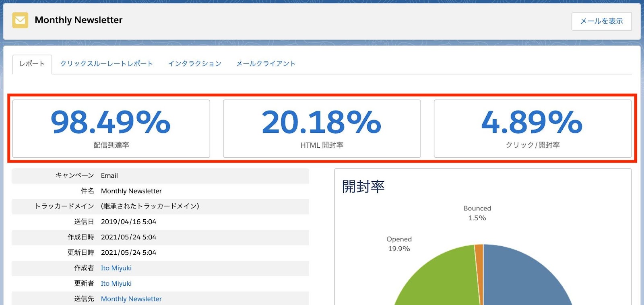Click the 20.18% HTML 開封率 card
The width and height of the screenshot is (644, 305).
(x=322, y=129)
